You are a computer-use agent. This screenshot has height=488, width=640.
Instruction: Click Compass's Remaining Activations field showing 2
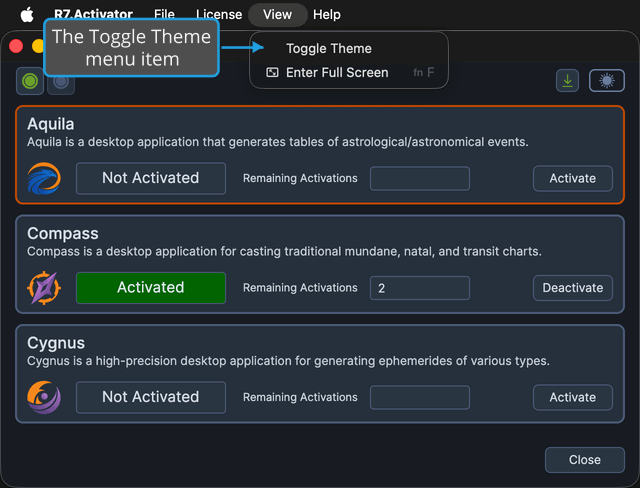(x=420, y=288)
